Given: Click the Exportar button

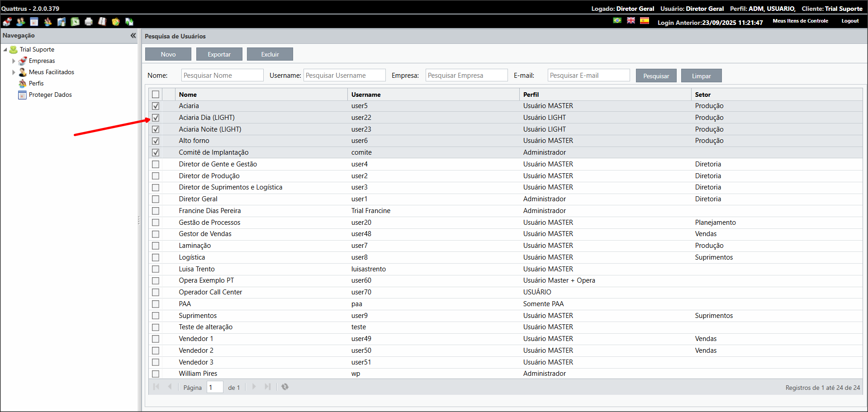Looking at the screenshot, I should pos(219,54).
